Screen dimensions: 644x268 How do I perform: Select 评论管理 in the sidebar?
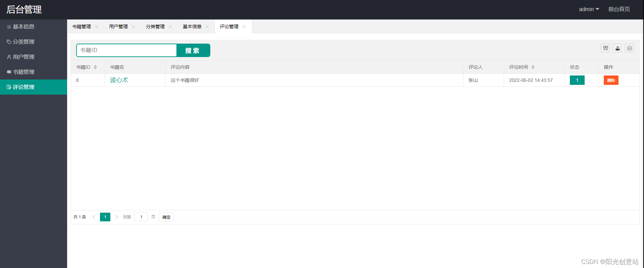(34, 87)
